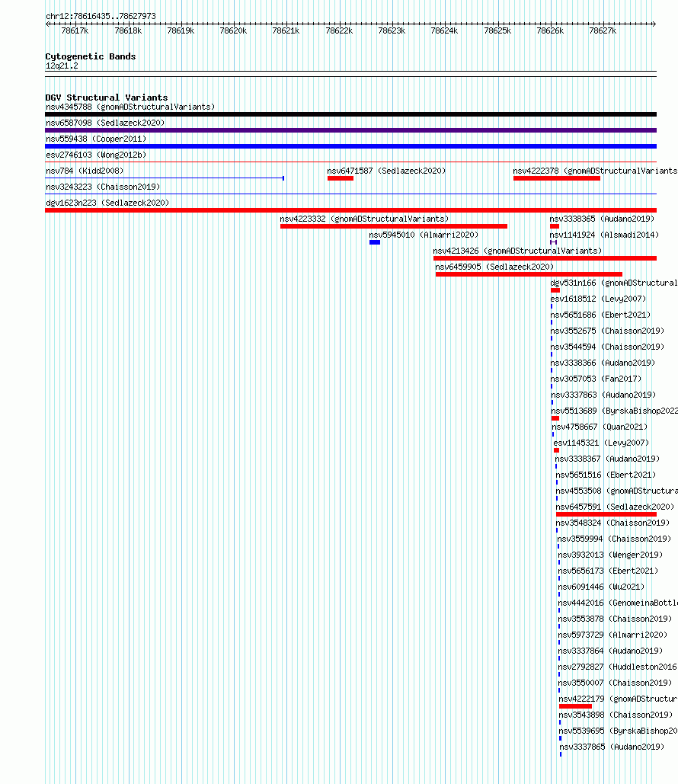This screenshot has height=784, width=678.
Task: Open nsv4223332 gnomAD variant label
Action: [x=364, y=219]
